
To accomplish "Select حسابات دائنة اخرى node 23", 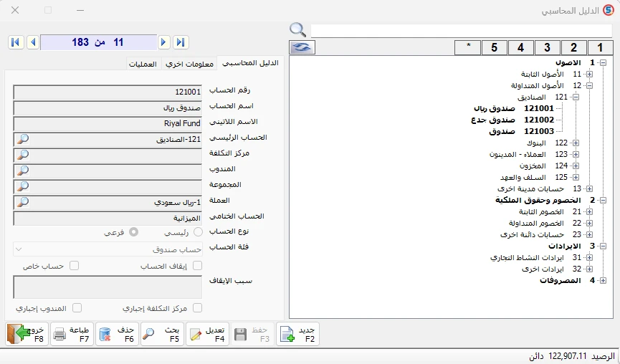I will click(540, 235).
